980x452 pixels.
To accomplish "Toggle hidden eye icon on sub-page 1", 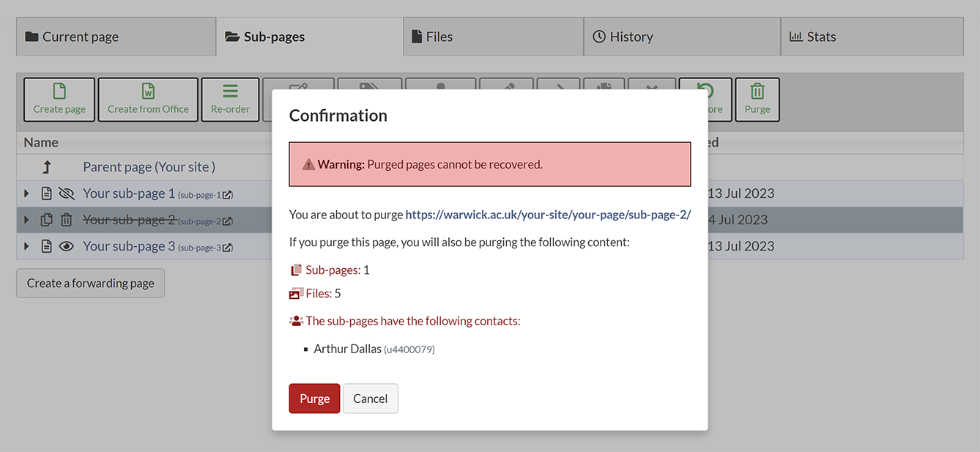I will point(67,193).
